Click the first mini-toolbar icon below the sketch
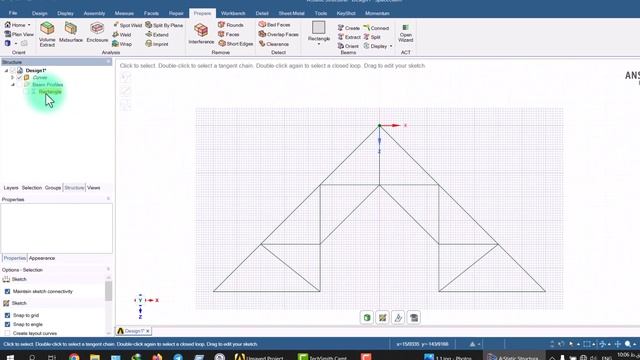The image size is (640, 360). 367,318
